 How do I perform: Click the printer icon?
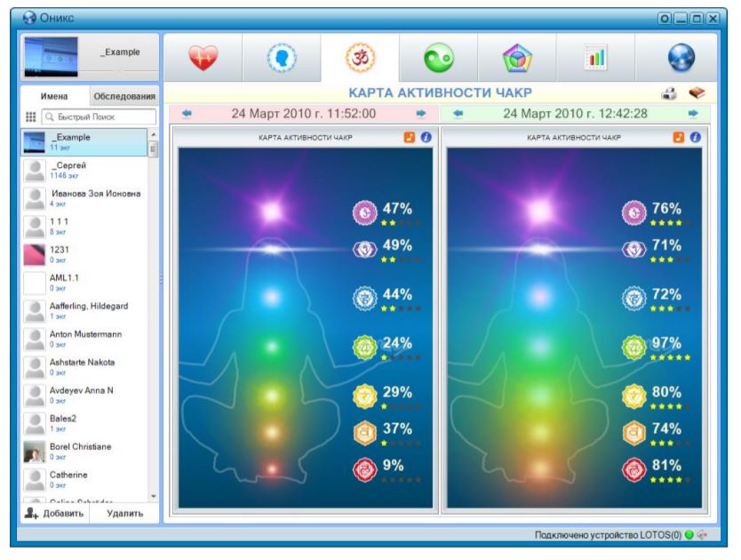click(x=672, y=93)
